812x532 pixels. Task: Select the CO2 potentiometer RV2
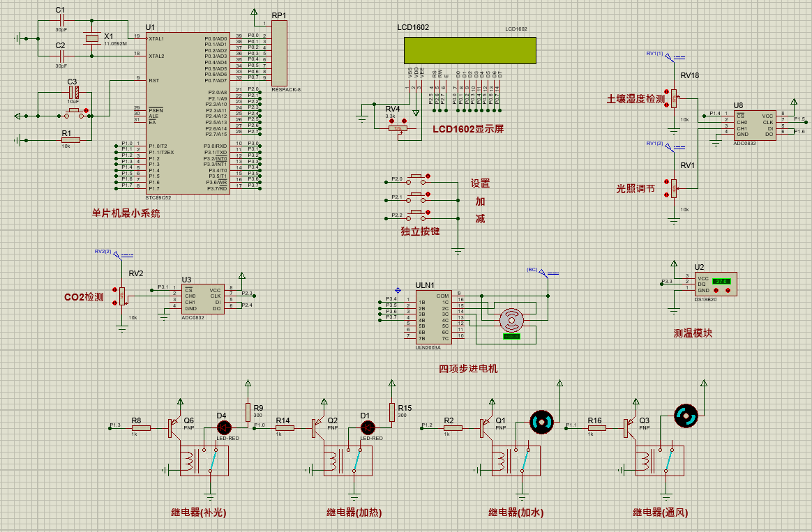[122, 296]
